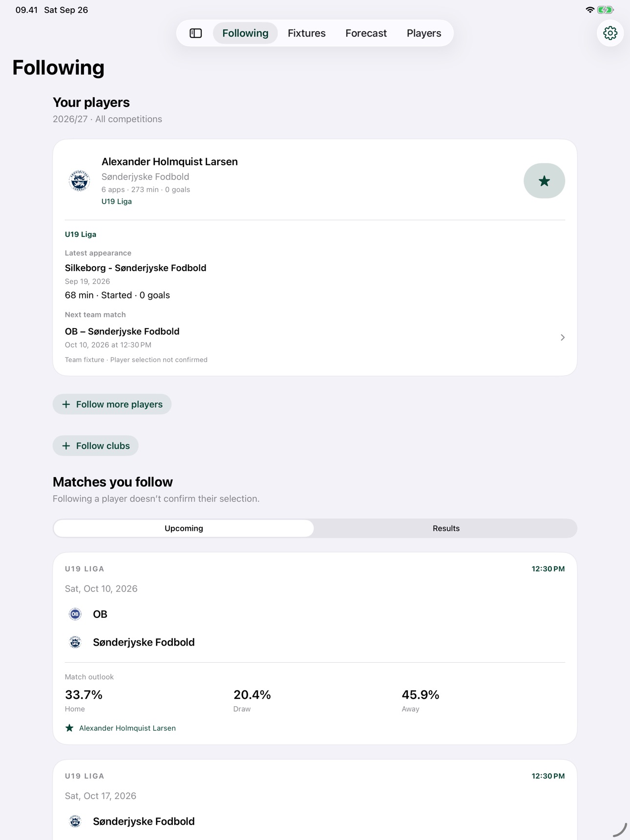The height and width of the screenshot is (840, 630).
Task: Tap Sat, Oct 10, 2026 match date
Action: tap(101, 588)
